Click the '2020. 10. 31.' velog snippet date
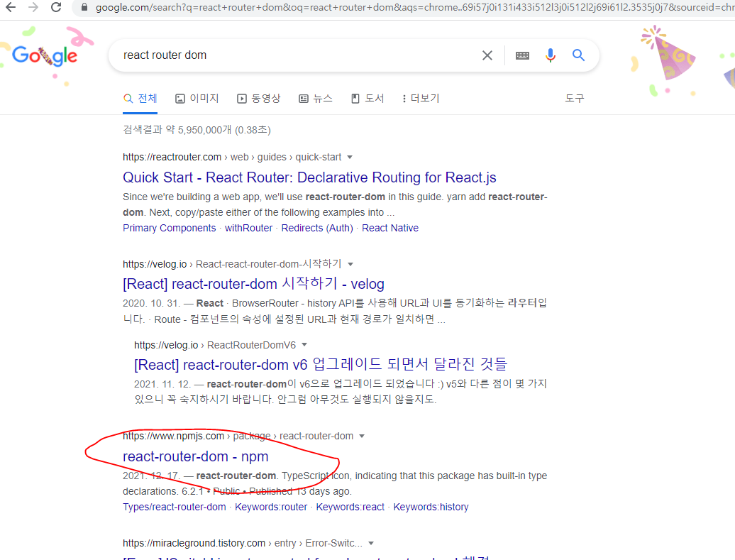This screenshot has height=560, width=735. (151, 304)
